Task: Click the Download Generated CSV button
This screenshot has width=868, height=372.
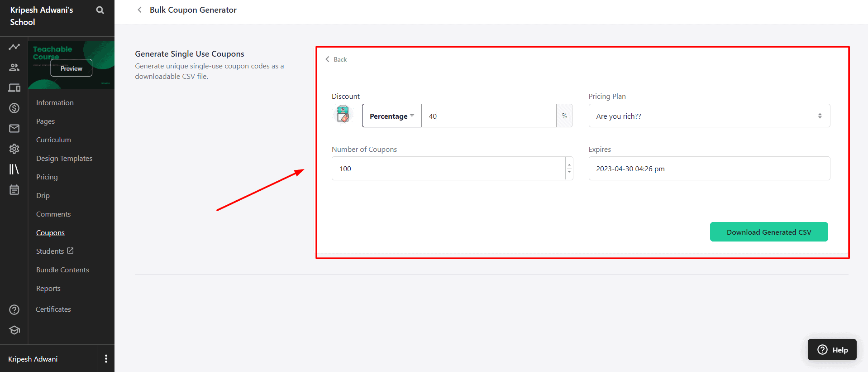Action: click(768, 232)
